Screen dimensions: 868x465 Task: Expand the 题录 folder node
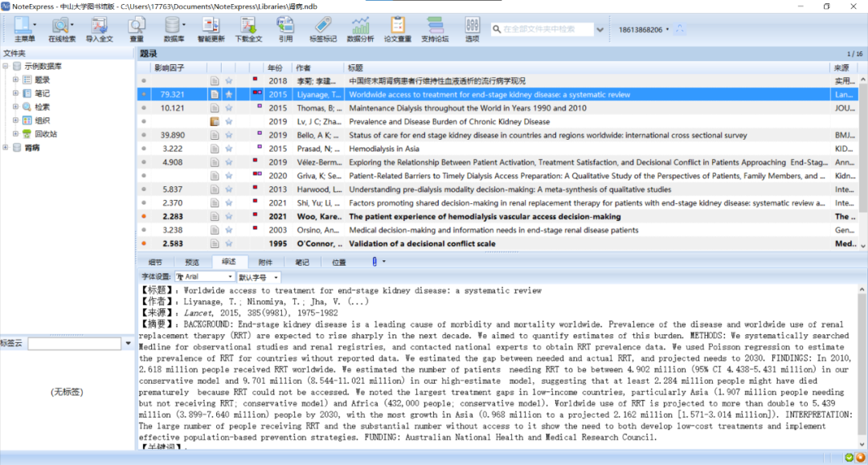pyautogui.click(x=15, y=80)
